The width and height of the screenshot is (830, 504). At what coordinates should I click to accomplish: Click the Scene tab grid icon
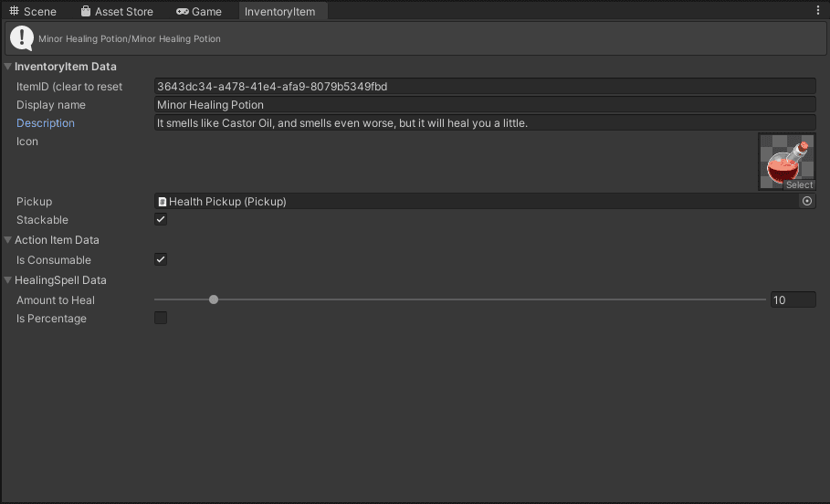tap(14, 12)
